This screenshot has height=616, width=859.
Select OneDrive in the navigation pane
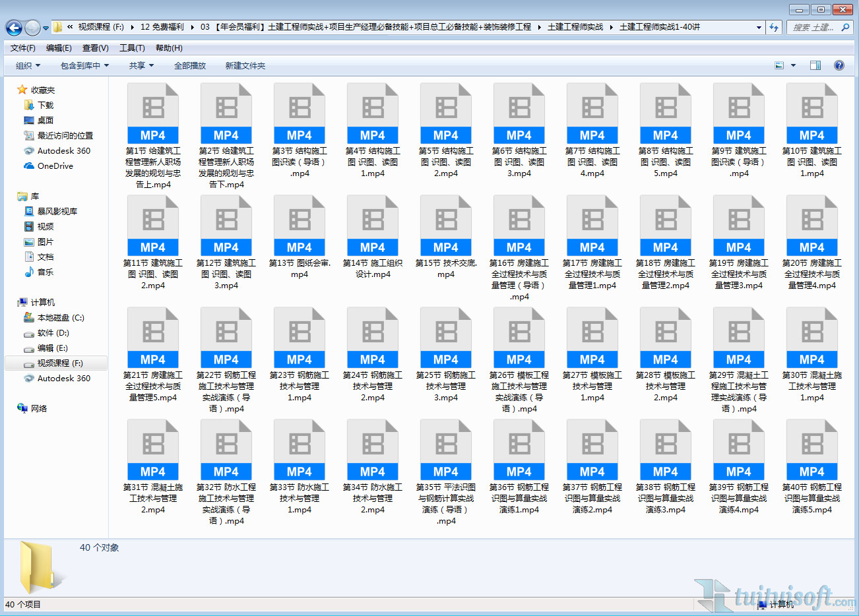(x=55, y=166)
